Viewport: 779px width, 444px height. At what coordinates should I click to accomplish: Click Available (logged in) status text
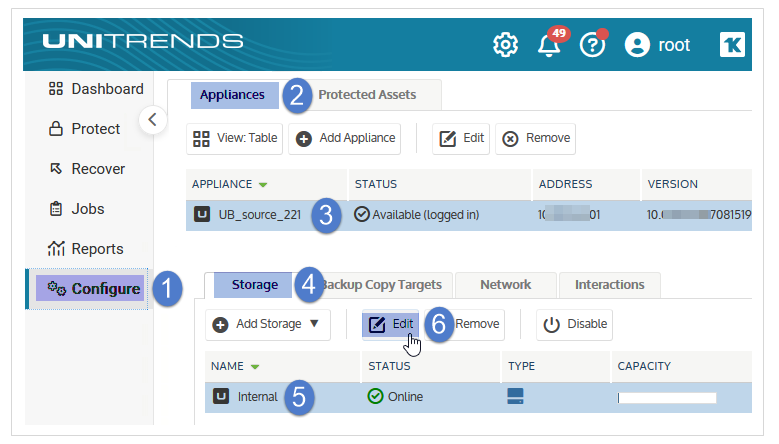[426, 215]
